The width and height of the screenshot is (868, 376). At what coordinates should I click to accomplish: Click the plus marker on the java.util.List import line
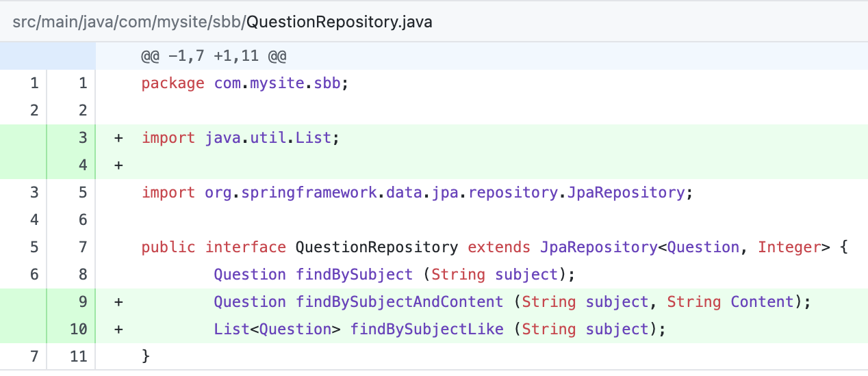point(118,138)
